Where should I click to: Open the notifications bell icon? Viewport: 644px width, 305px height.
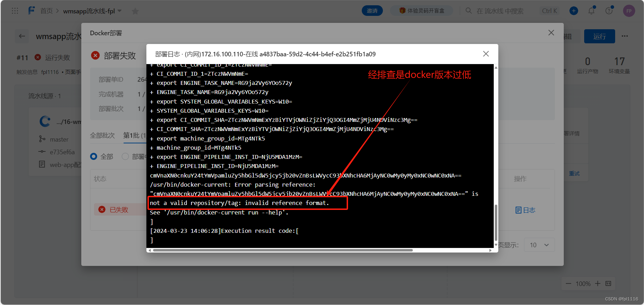592,11
